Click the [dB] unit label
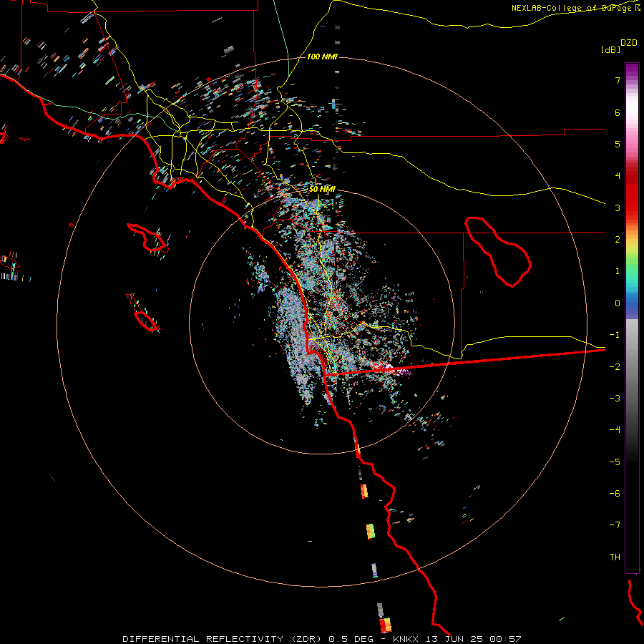 [610, 49]
